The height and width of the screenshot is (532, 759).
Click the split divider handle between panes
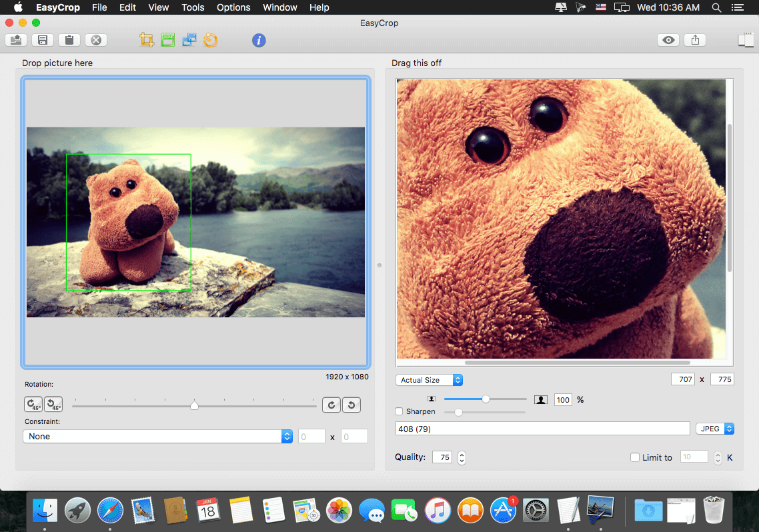coord(379,265)
